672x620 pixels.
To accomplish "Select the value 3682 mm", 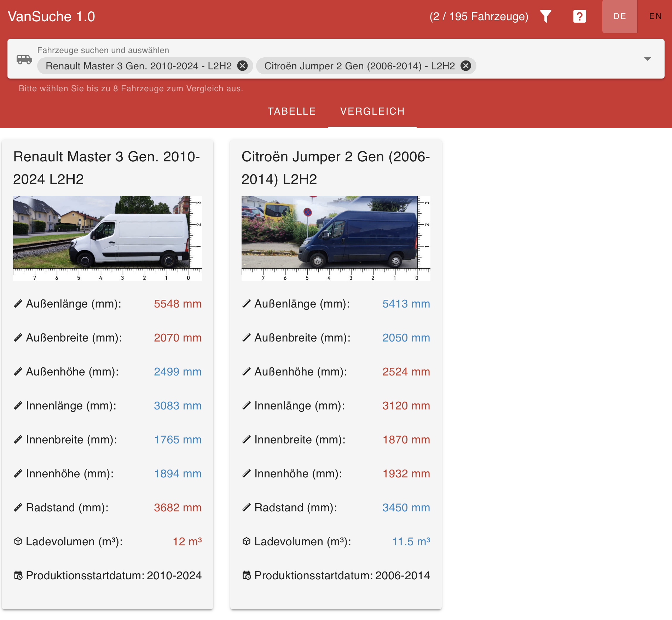I will click(x=178, y=508).
